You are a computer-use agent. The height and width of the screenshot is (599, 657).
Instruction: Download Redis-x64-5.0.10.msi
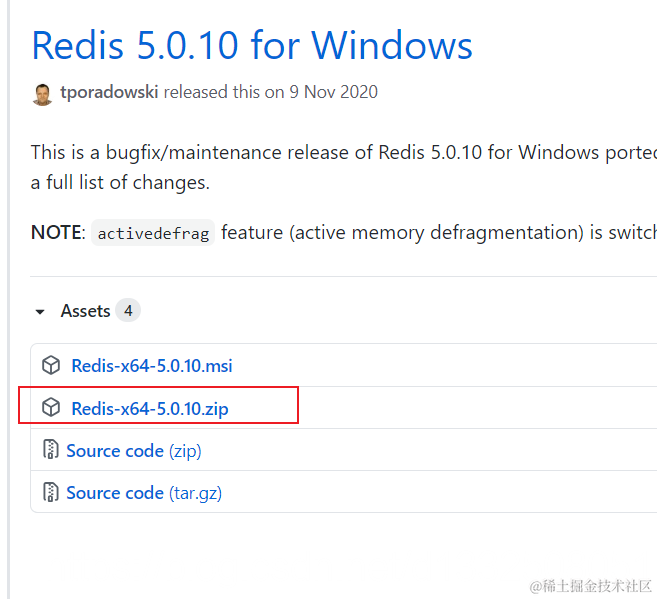coord(152,366)
